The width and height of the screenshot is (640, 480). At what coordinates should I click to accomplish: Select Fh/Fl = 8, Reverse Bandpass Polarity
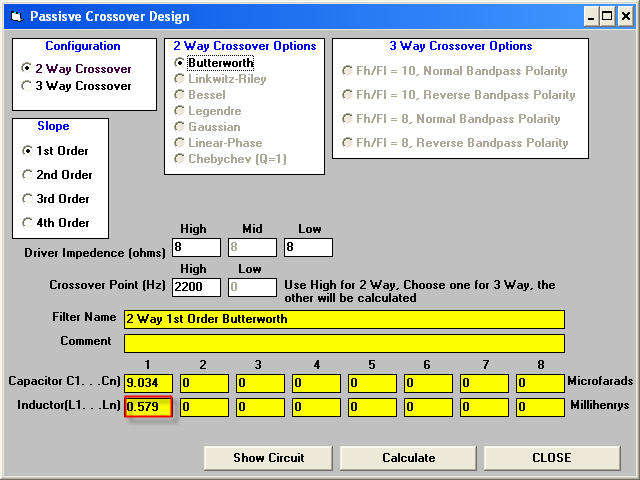455,143
